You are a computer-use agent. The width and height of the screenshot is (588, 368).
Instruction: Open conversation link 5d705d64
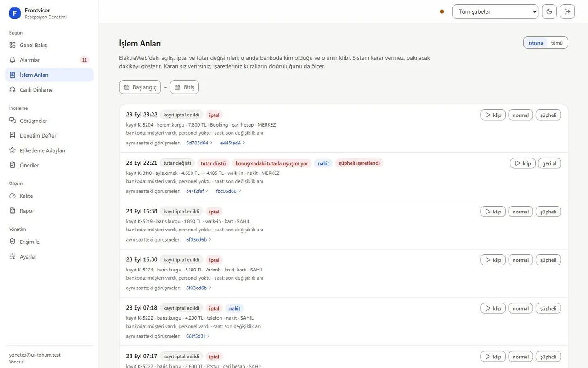199,143
